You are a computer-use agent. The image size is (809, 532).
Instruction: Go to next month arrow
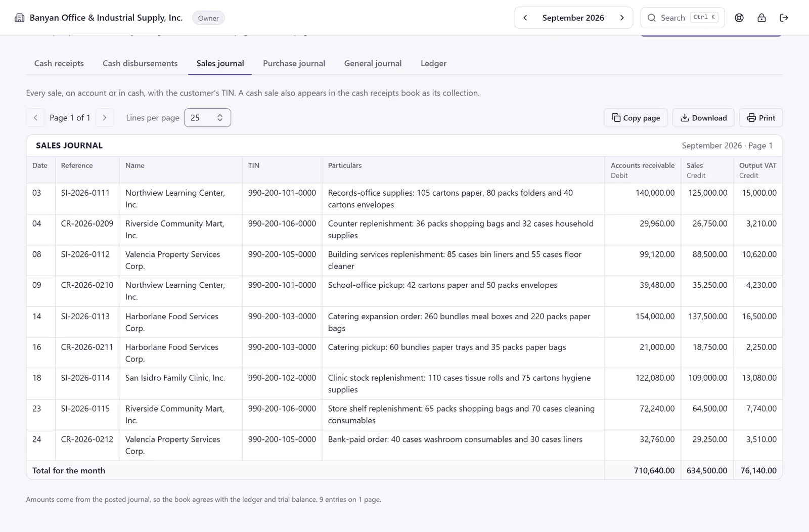[x=622, y=18]
